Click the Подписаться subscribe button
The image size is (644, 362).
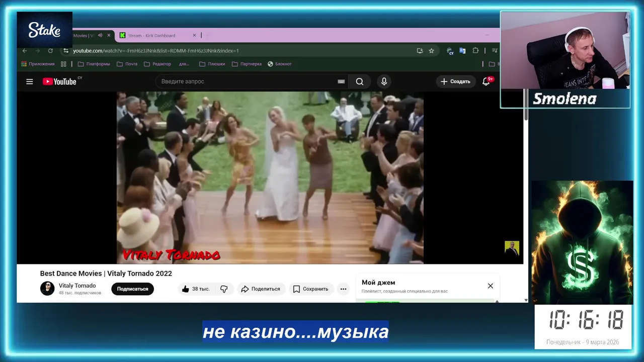coord(133,289)
